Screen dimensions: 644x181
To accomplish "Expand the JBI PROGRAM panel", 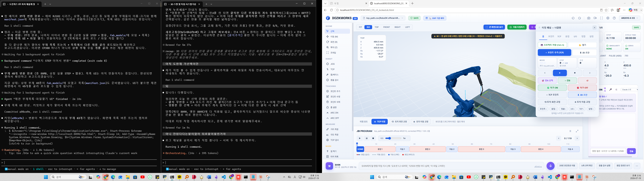I will [x=577, y=131].
